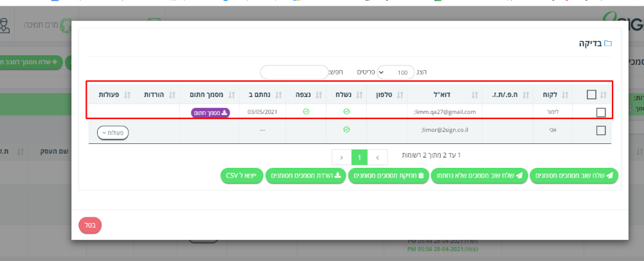The image size is (644, 261).
Task: Check the checkbox for the לימור row
Action: coord(601,112)
